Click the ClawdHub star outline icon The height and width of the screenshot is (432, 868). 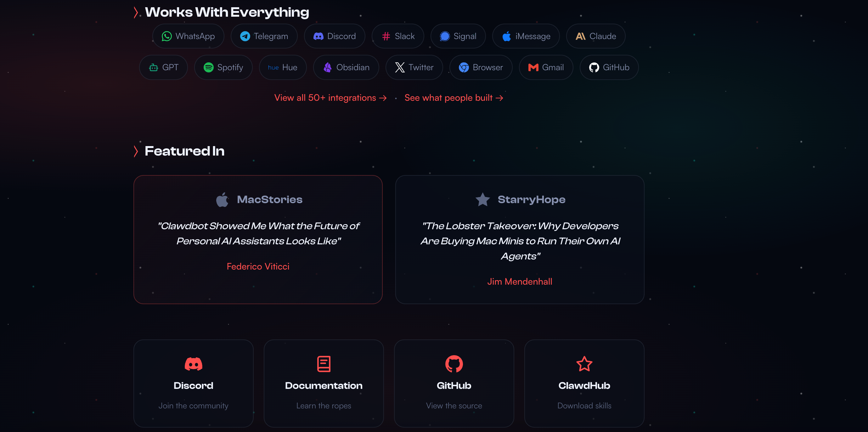pos(584,364)
